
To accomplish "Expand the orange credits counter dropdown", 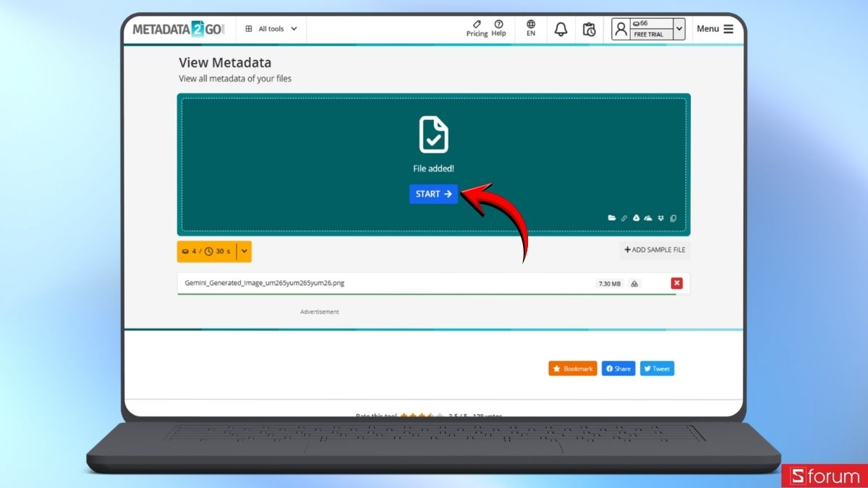I will 244,251.
